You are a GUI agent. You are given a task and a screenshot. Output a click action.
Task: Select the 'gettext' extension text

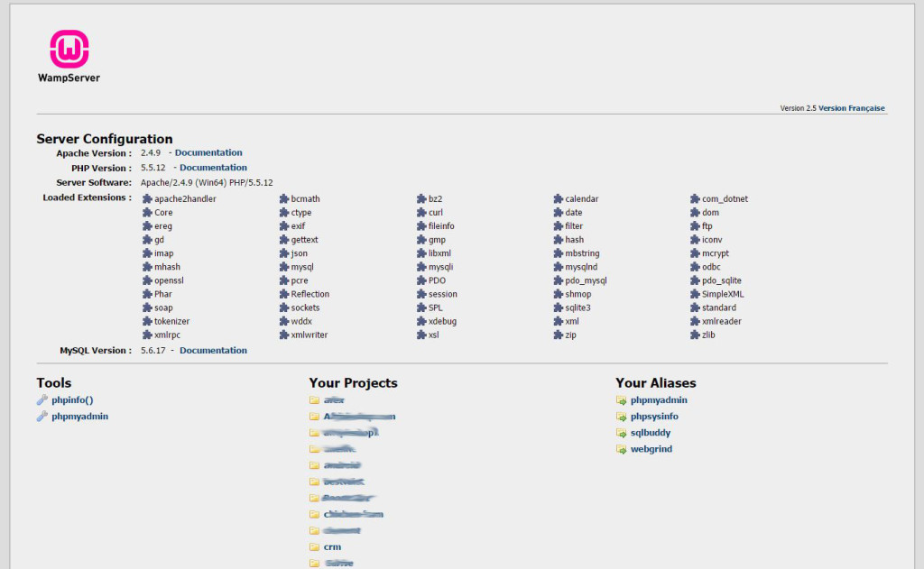pos(305,240)
